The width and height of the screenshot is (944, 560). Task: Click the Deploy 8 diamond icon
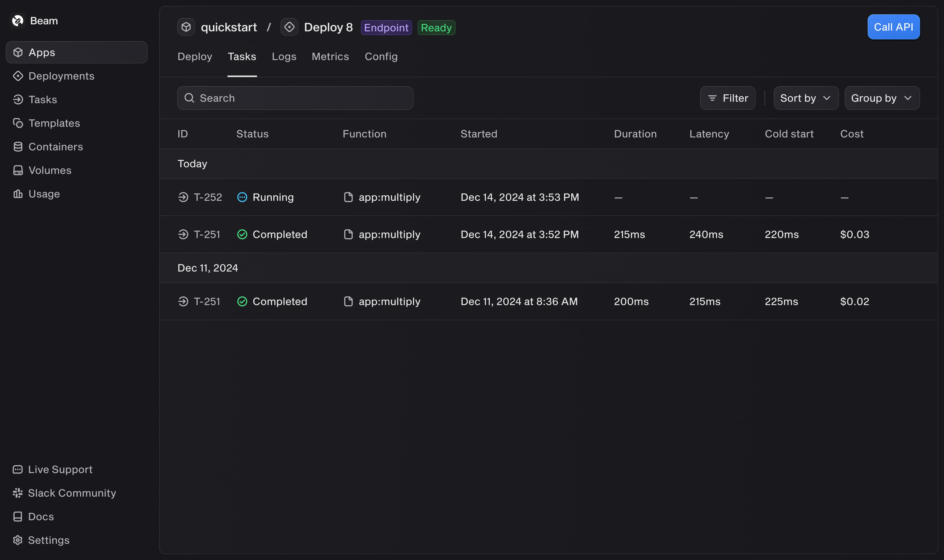point(289,27)
